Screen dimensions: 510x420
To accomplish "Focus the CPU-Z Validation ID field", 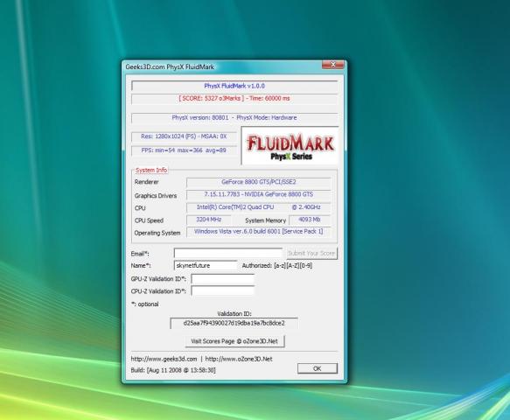I will (x=222, y=290).
